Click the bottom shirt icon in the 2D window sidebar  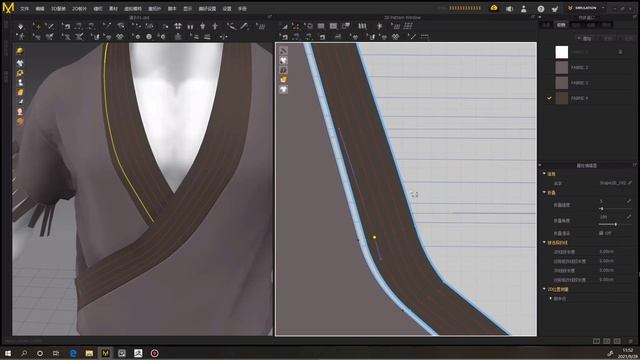coord(283,89)
